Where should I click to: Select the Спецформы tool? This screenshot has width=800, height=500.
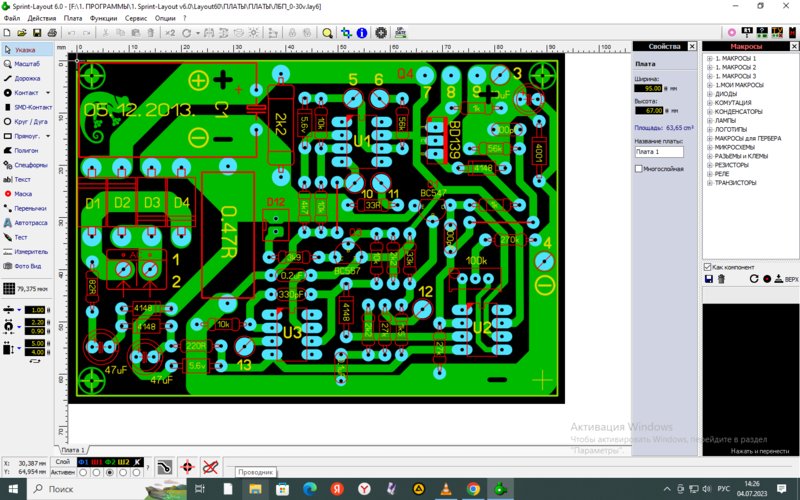tap(27, 165)
